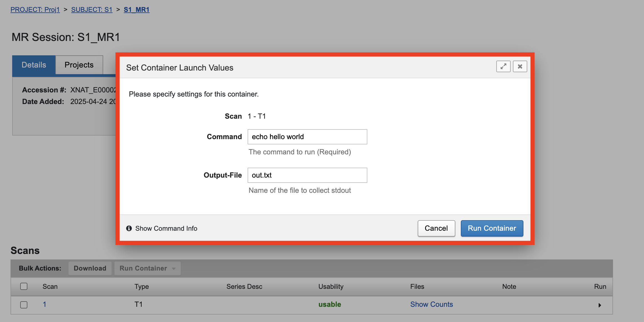This screenshot has height=322, width=644.
Task: Click the maximize dialog arrows icon
Action: [503, 66]
